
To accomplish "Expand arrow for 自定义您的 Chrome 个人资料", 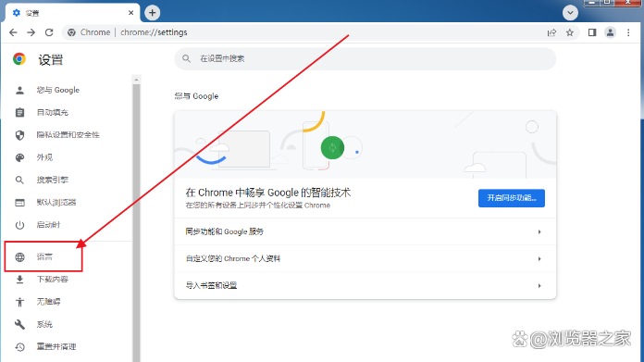I will [539, 259].
